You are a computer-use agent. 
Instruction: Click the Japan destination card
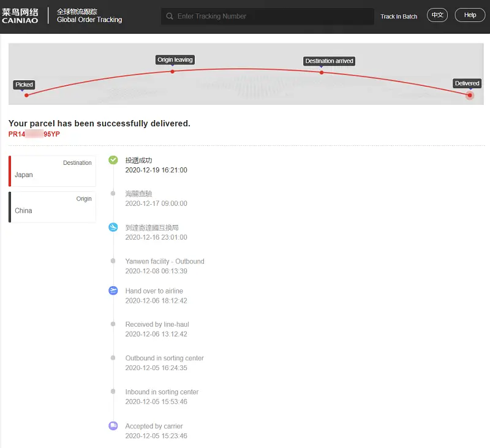53,170
